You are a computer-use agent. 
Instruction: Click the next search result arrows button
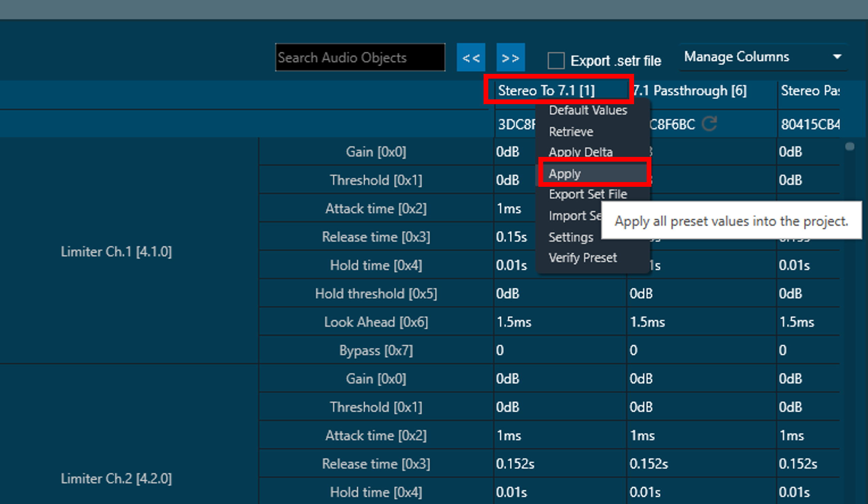pyautogui.click(x=510, y=58)
